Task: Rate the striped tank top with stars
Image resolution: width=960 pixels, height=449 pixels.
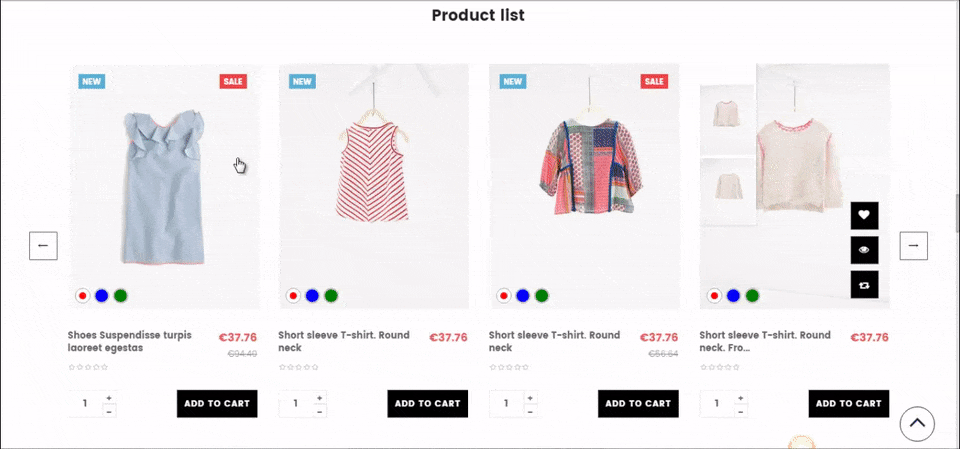Action: [x=299, y=367]
